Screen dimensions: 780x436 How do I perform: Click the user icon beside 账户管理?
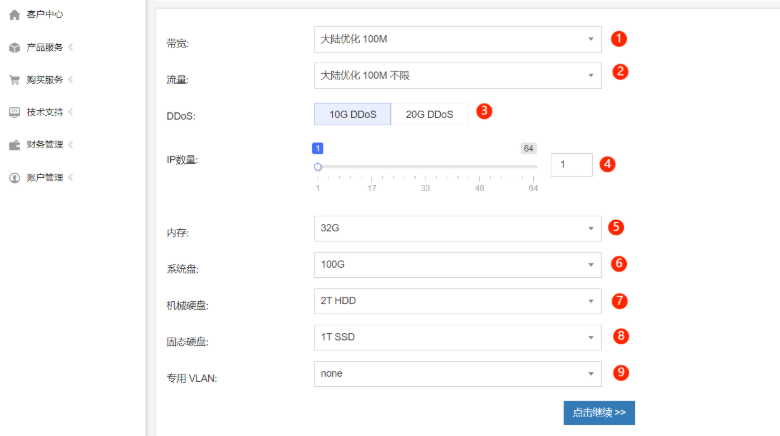click(x=14, y=178)
